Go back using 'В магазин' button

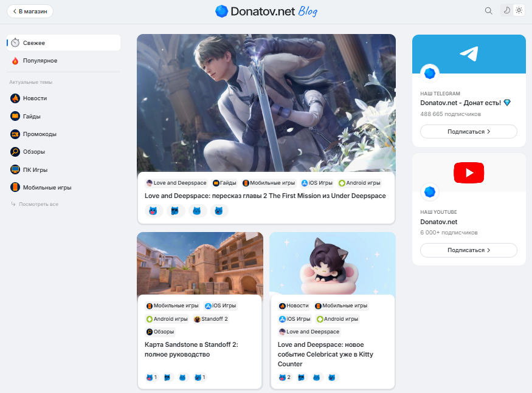[30, 11]
